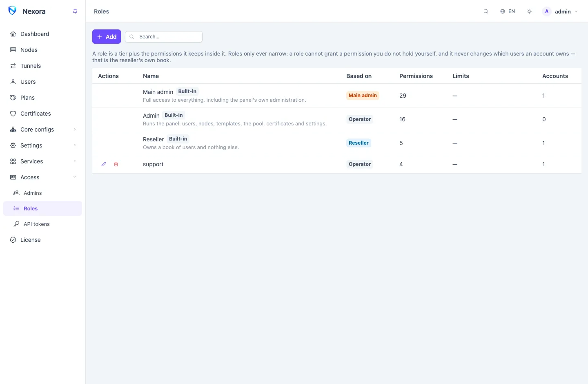This screenshot has width=588, height=384.
Task: Select the Roles sidebar item
Action: [42, 208]
